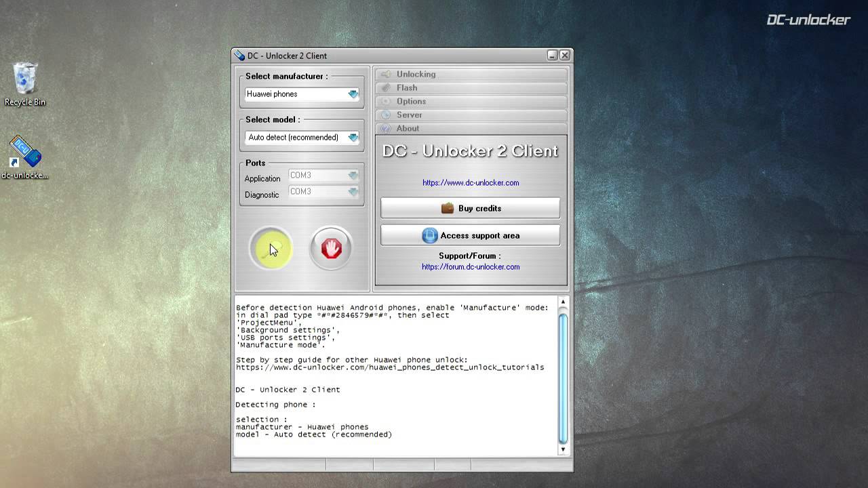868x488 pixels.
Task: Click the Auto detect (recommended) model field
Action: (x=302, y=138)
